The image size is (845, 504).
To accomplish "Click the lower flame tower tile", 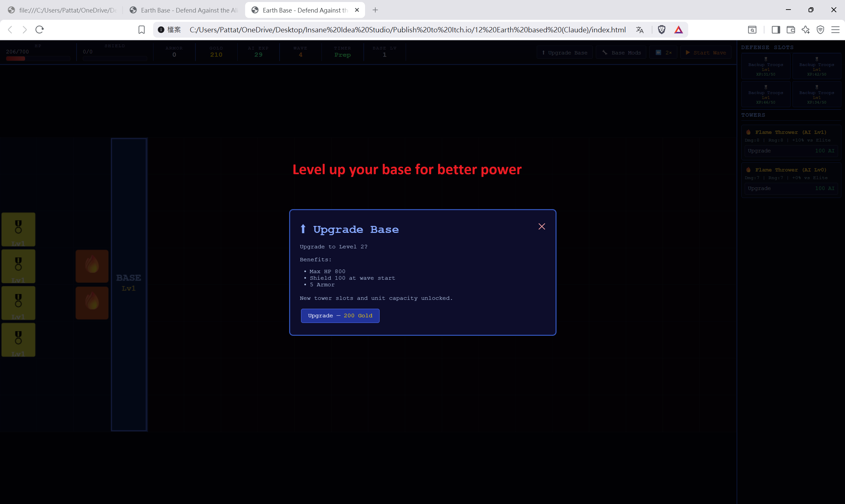I will (x=92, y=302).
